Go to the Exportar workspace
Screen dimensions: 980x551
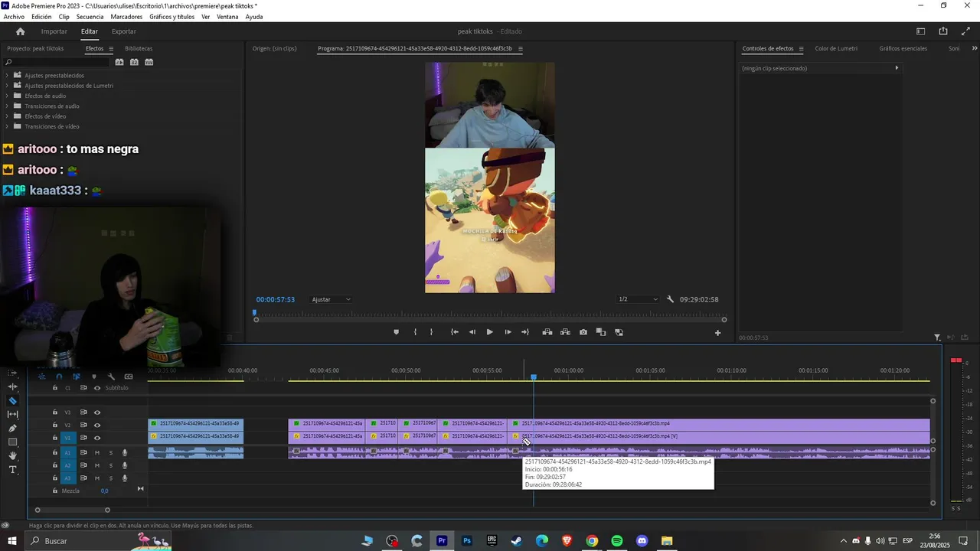pos(124,31)
